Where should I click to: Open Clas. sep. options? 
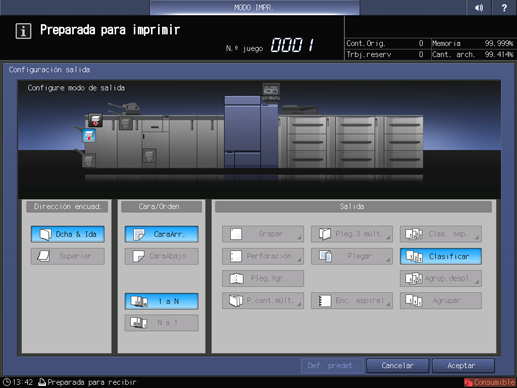[x=441, y=234]
